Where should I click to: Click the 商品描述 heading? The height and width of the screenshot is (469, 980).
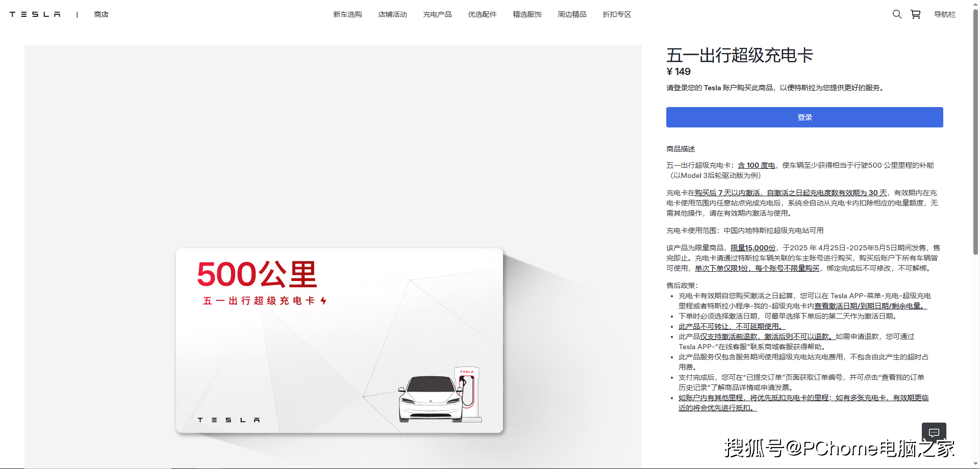tap(681, 149)
